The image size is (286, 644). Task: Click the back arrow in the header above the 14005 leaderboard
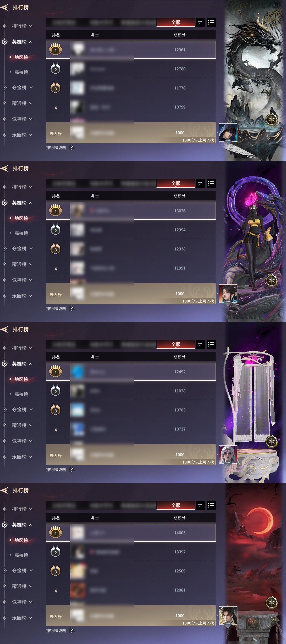pyautogui.click(x=5, y=491)
